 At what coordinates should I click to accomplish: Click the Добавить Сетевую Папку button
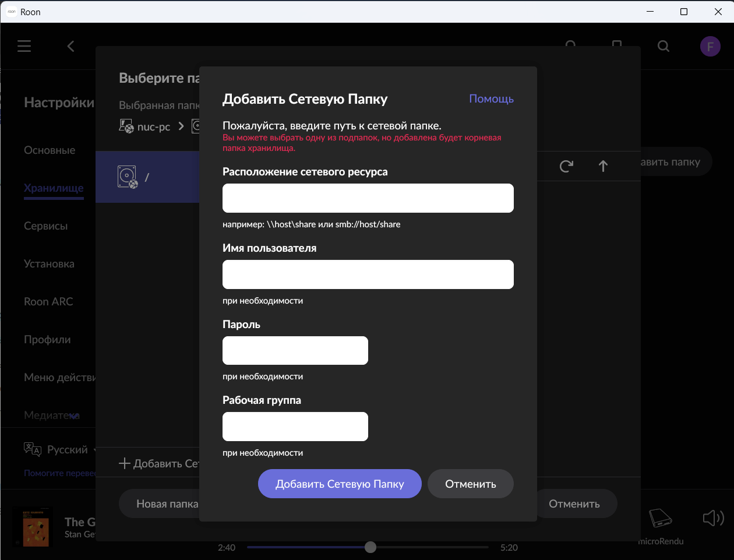(340, 484)
